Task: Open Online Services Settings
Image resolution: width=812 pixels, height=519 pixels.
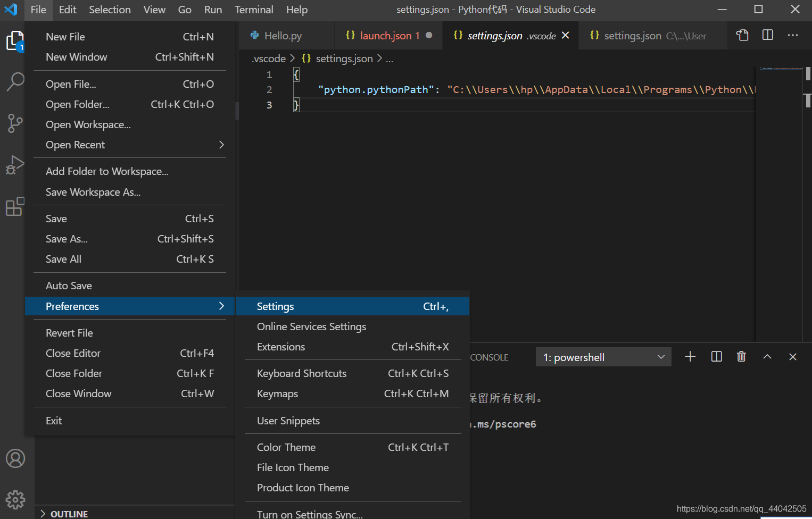Action: 353,327
